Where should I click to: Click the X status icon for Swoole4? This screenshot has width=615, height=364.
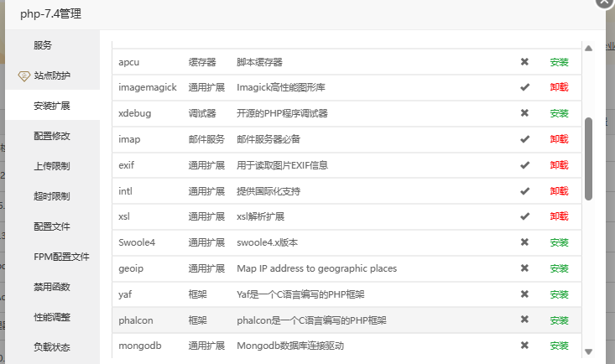pos(524,242)
